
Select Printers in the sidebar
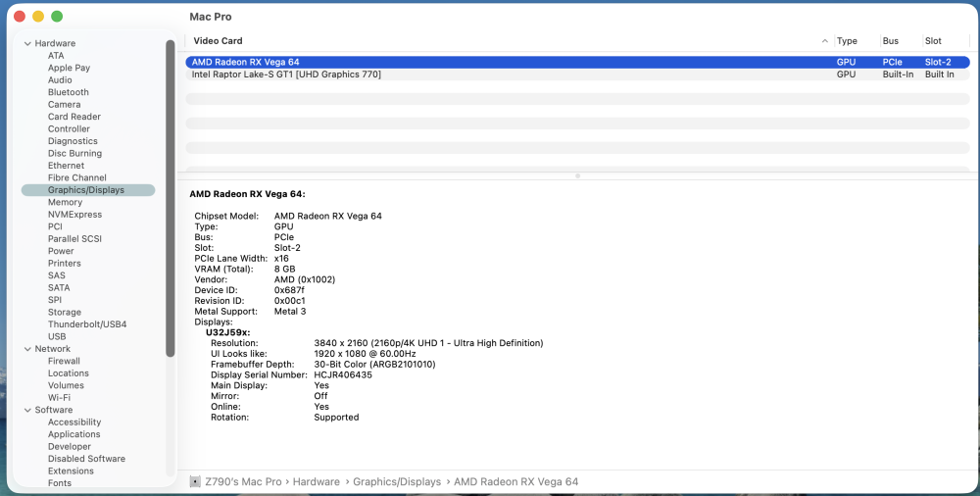(x=65, y=264)
